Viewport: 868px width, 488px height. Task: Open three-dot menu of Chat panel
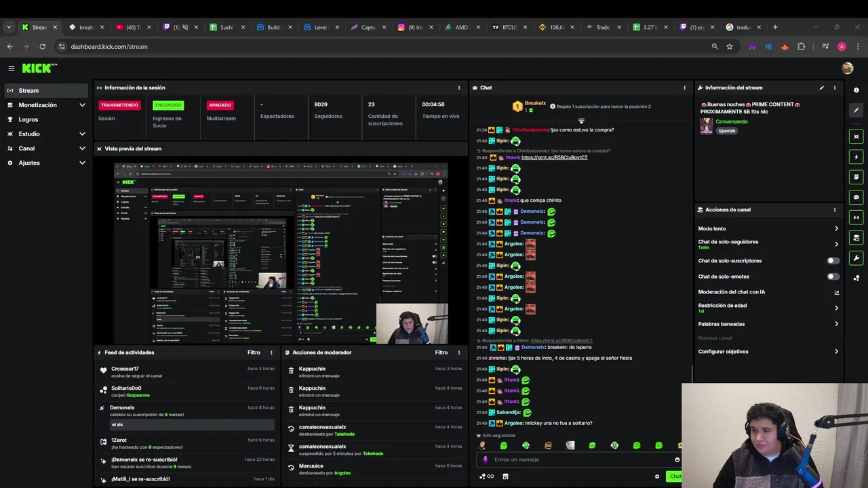pyautogui.click(x=684, y=87)
